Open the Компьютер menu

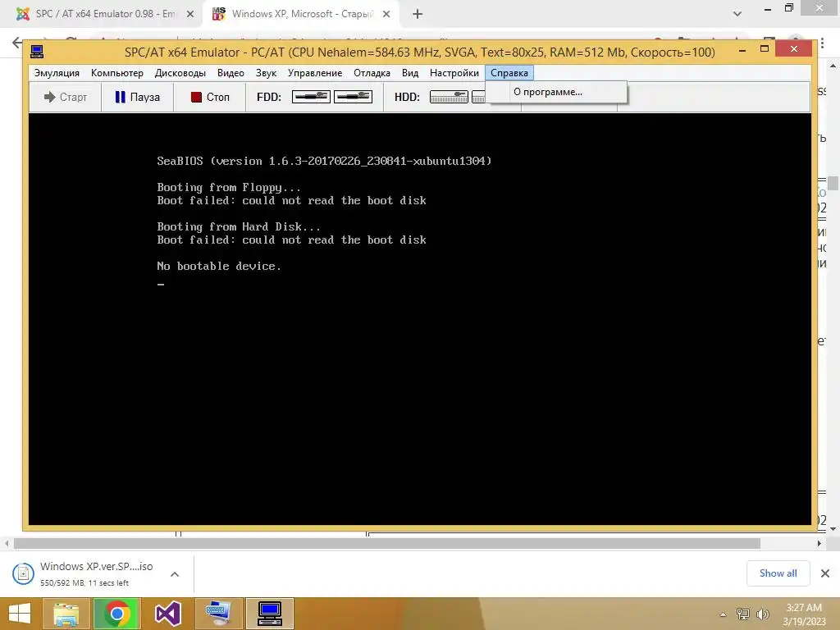(117, 73)
